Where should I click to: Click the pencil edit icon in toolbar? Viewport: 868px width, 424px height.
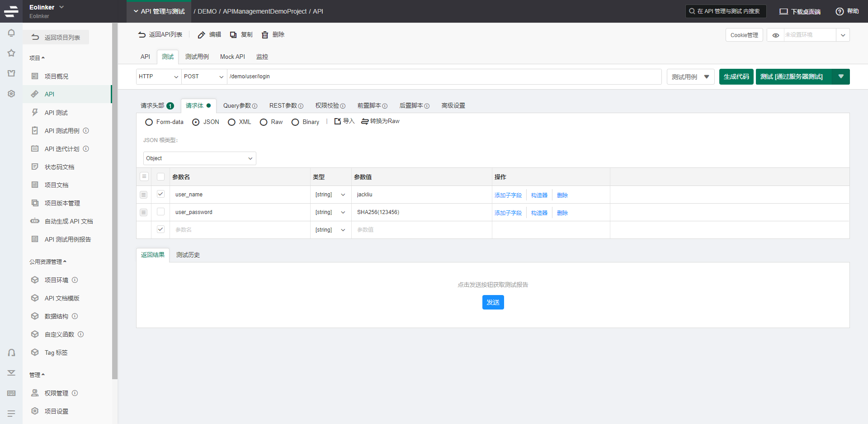[202, 35]
